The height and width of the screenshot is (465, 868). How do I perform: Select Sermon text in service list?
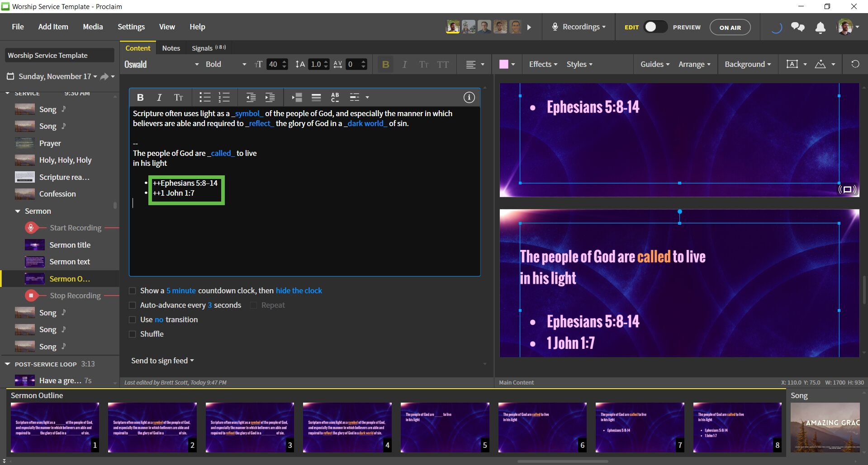click(70, 262)
